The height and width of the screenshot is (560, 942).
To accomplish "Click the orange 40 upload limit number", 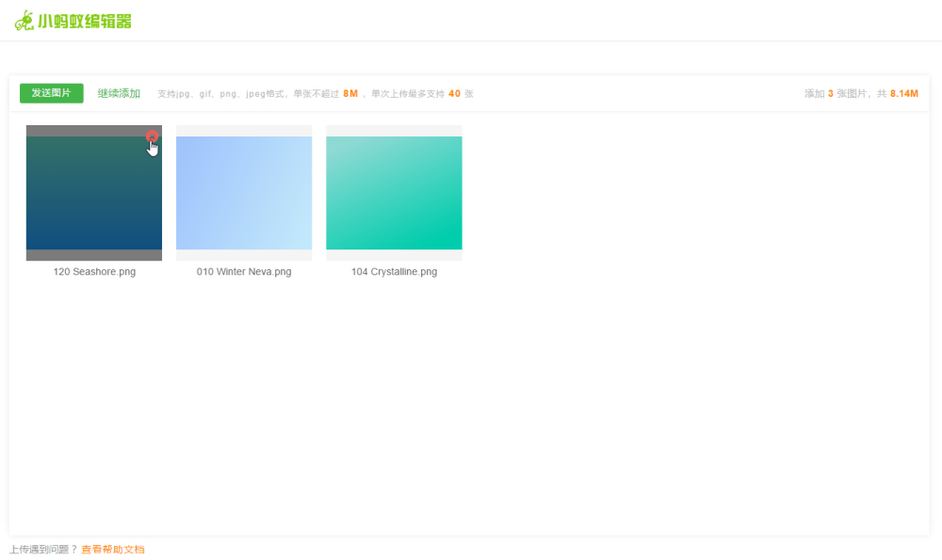I will 454,93.
